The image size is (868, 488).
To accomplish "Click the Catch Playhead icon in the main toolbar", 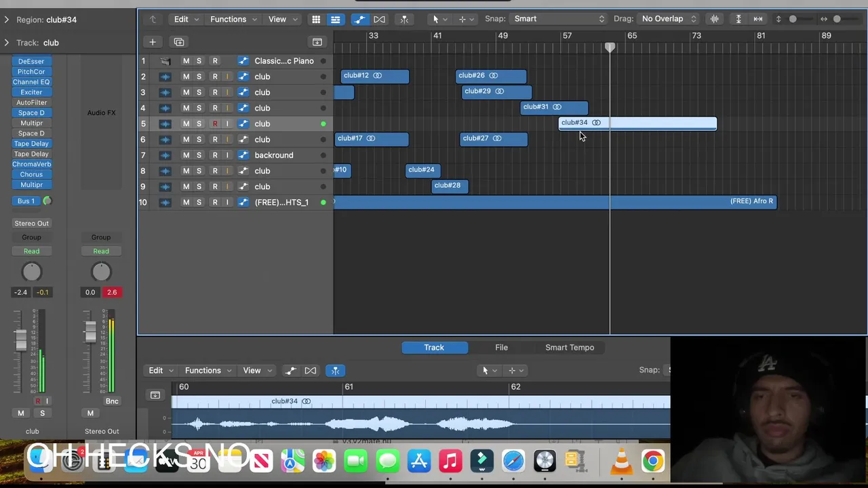I will click(x=404, y=19).
